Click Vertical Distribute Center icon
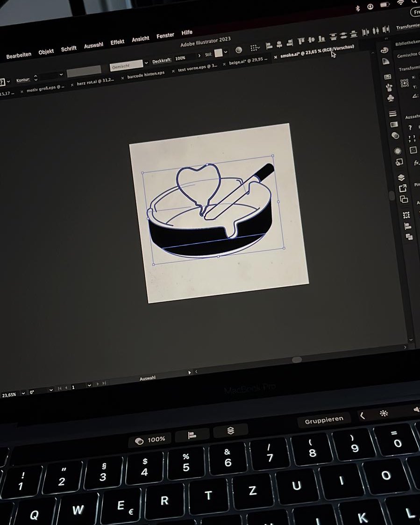The image size is (420, 525). pos(343,35)
